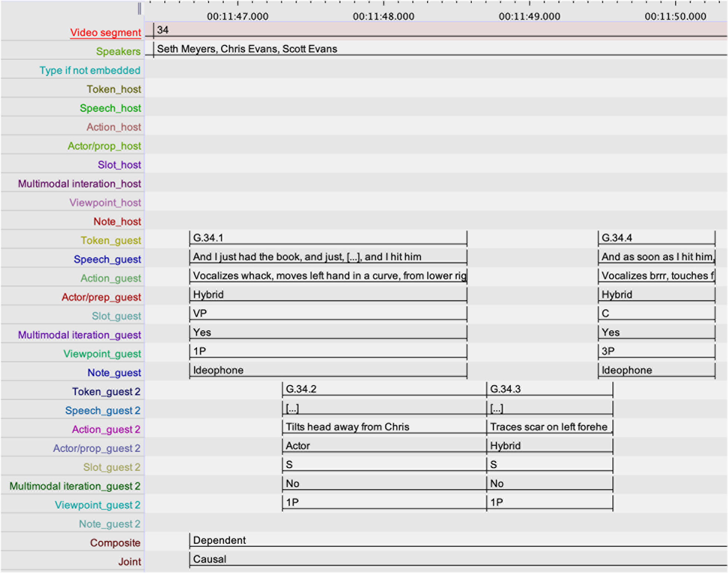728x573 pixels.
Task: Select the Video segment tier label
Action: click(105, 32)
